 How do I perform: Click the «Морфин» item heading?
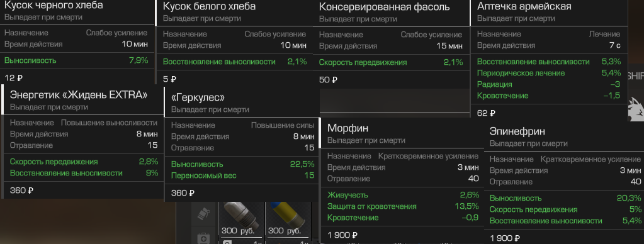(348, 128)
